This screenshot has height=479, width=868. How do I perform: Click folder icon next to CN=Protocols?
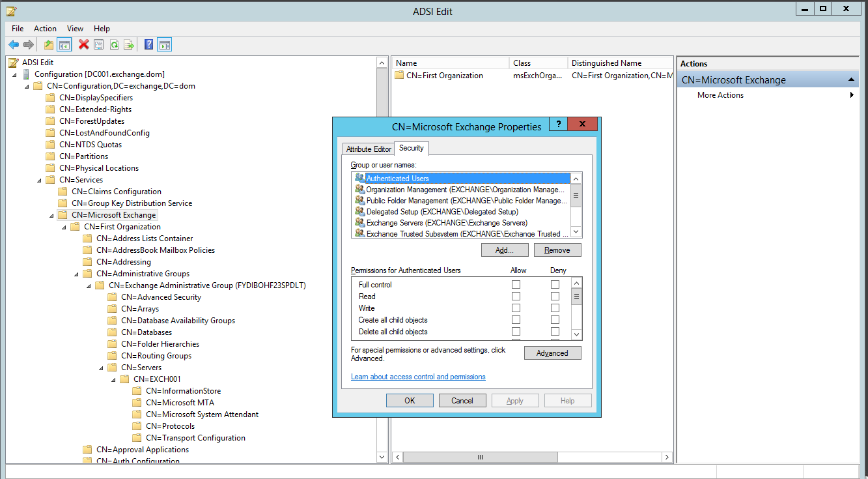[137, 426]
